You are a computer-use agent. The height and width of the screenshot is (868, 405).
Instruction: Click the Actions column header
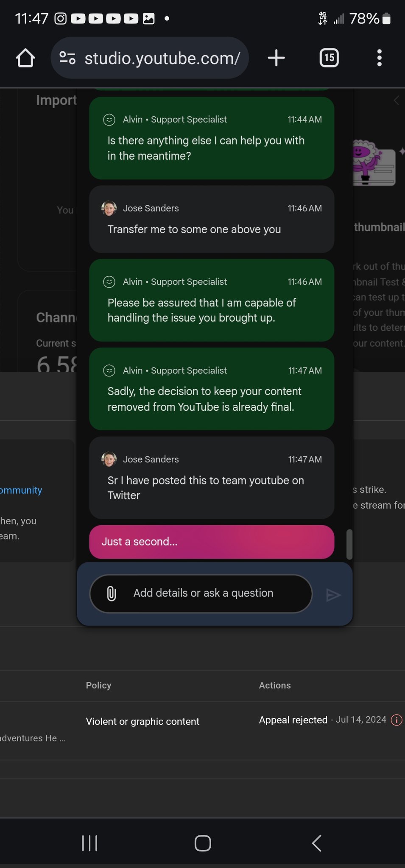coord(275,685)
